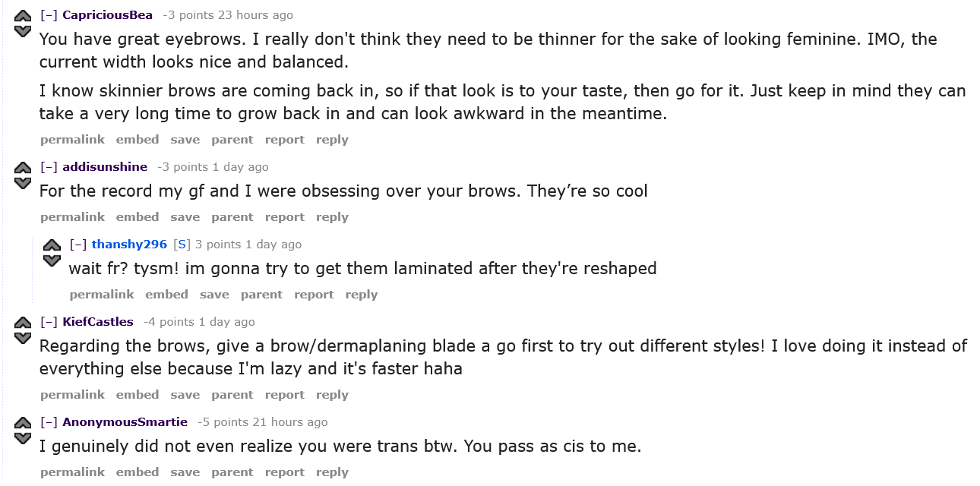980x486 pixels.
Task: Upvote AnonymousSmartie's comment
Action: point(23,423)
